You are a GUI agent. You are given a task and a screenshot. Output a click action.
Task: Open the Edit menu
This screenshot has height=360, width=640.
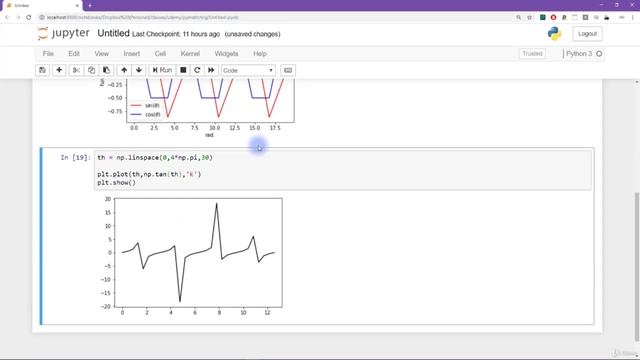tap(74, 53)
